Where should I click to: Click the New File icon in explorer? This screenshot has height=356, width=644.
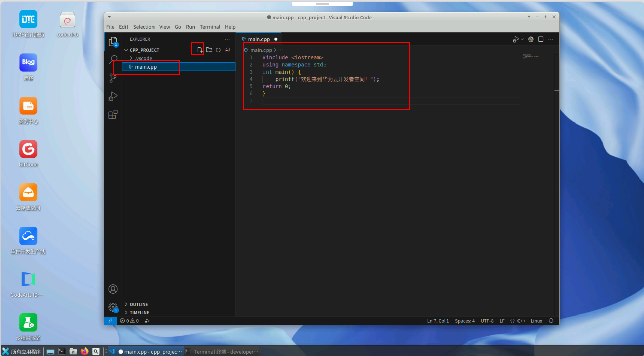[x=200, y=50]
